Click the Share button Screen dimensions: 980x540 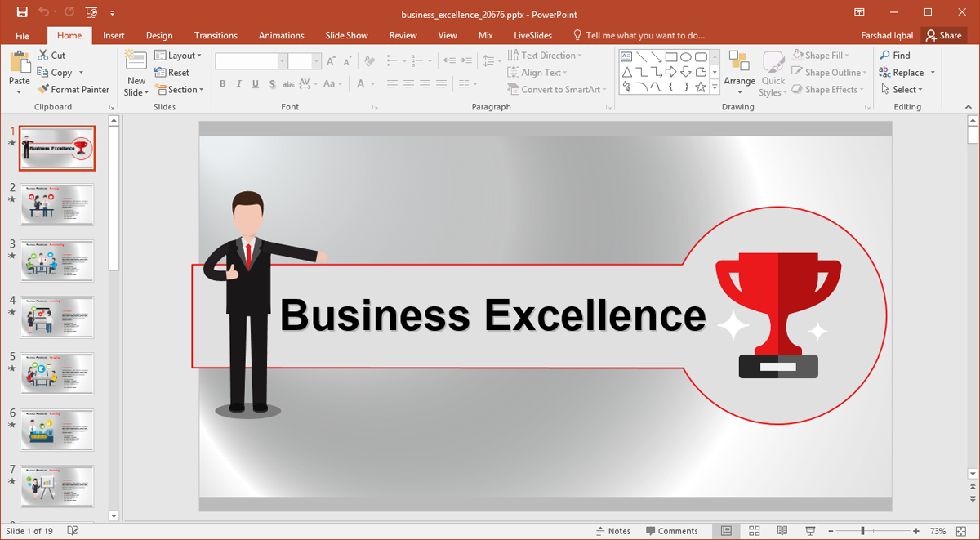942,35
